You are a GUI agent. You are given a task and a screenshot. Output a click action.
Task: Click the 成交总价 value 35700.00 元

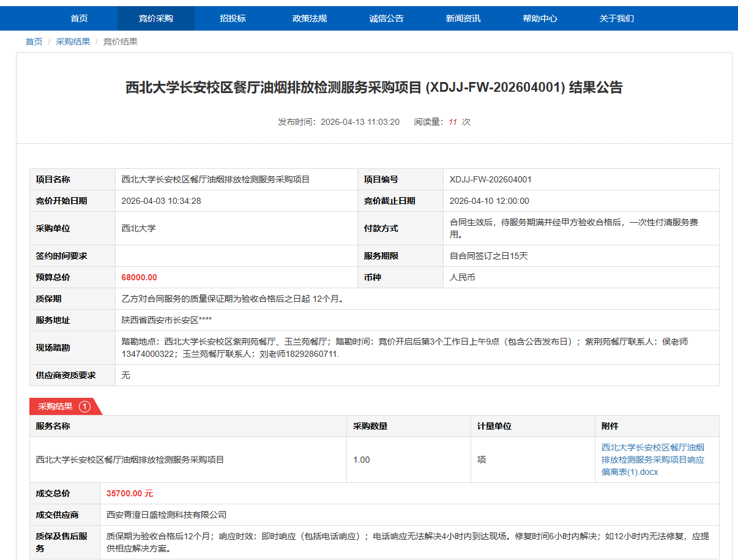(x=129, y=493)
